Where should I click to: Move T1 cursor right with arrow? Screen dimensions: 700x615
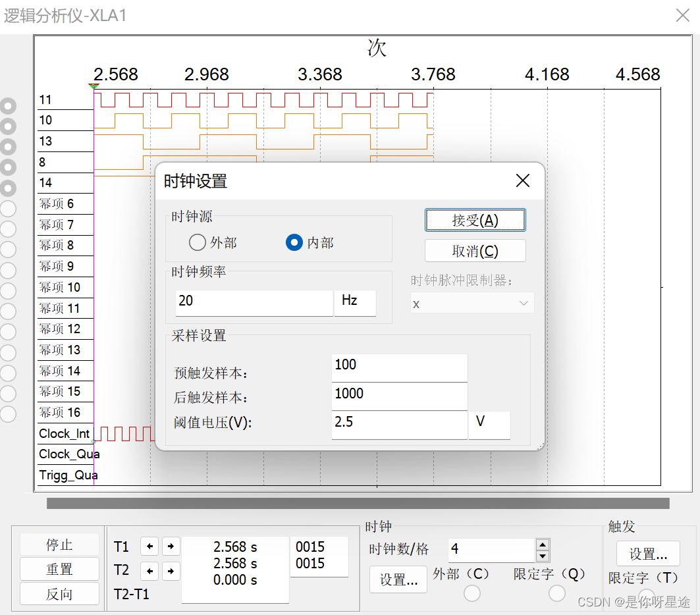coord(171,546)
